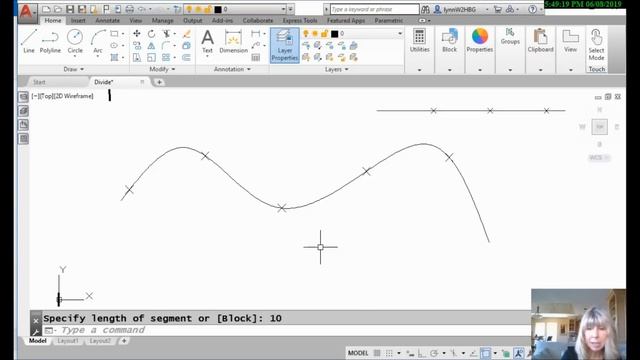Open the Layer Properties manager
This screenshot has width=640, height=360.
pyautogui.click(x=284, y=45)
